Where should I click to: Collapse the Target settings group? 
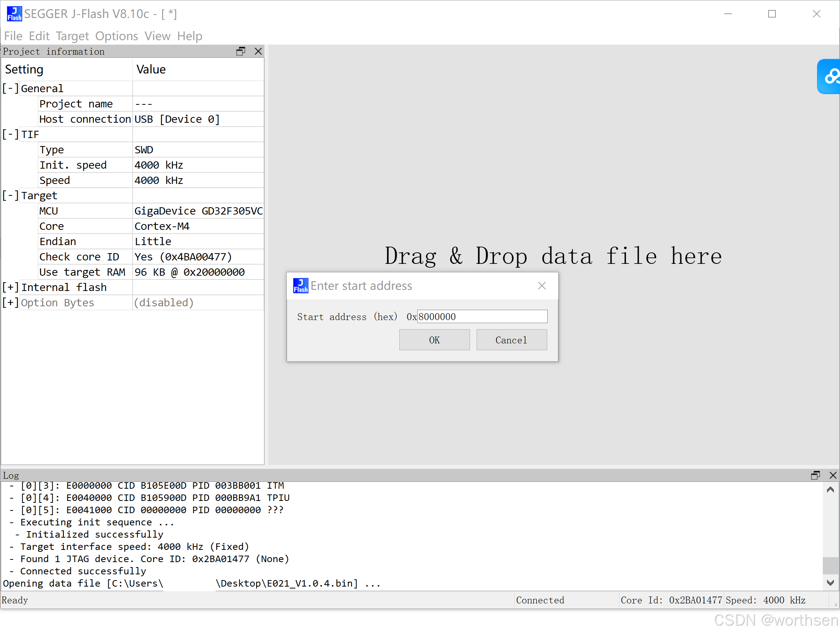(x=10, y=195)
